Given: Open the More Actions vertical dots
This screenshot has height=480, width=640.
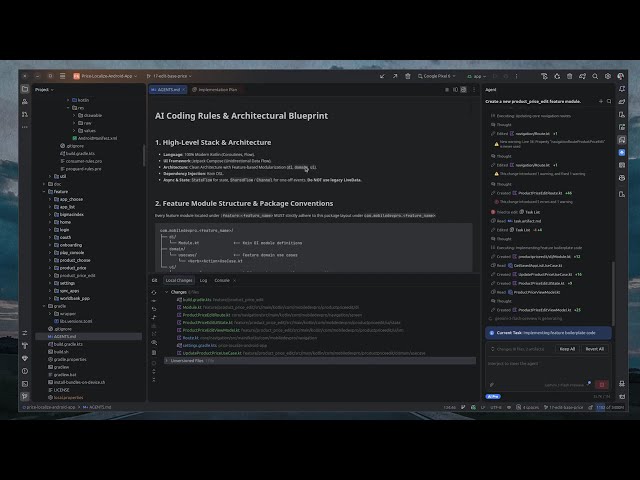Looking at the screenshot, I should (516, 76).
